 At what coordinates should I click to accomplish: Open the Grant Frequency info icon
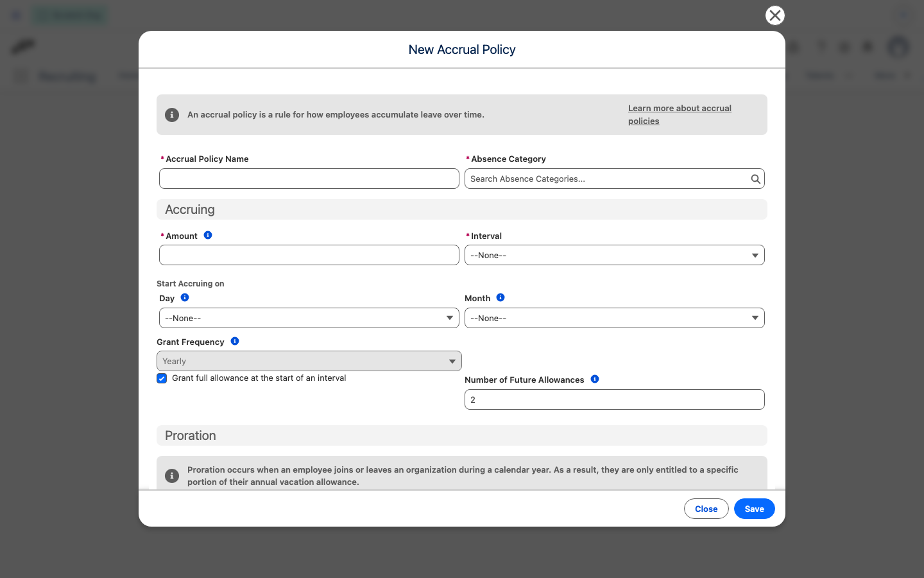pos(235,341)
